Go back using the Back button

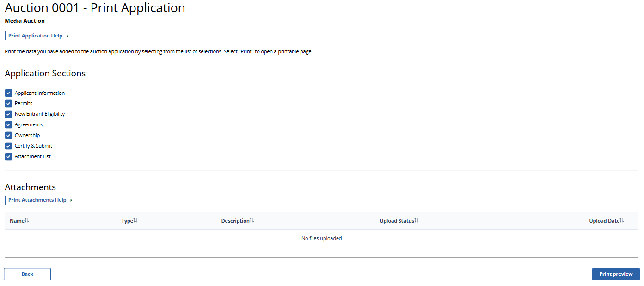(27, 274)
